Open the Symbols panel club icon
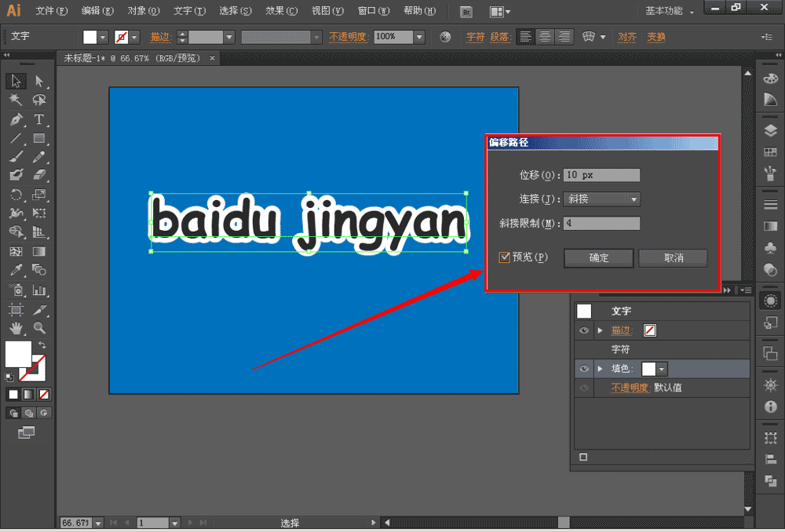 pyautogui.click(x=771, y=248)
